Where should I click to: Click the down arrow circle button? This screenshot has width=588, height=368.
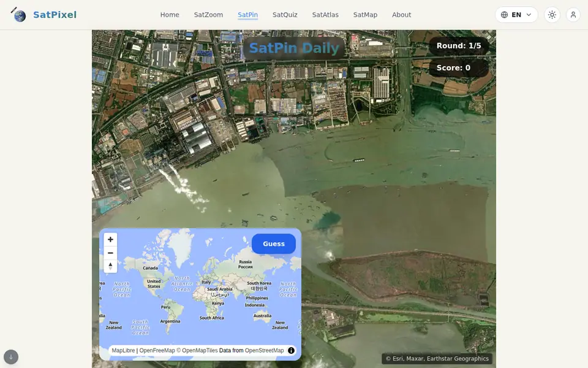(x=11, y=357)
